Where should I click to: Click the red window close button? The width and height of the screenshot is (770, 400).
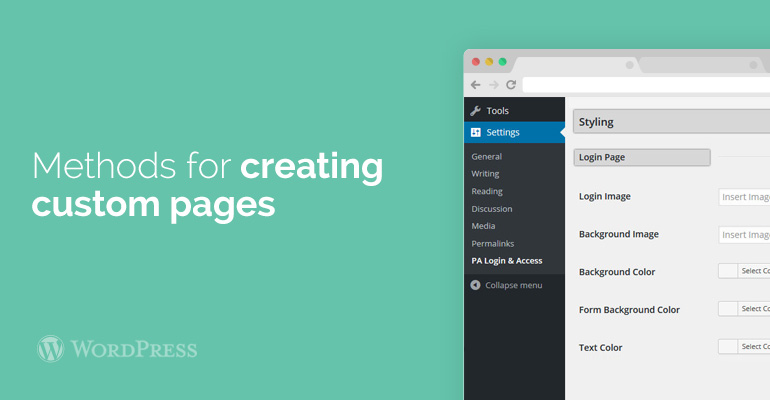coord(475,61)
